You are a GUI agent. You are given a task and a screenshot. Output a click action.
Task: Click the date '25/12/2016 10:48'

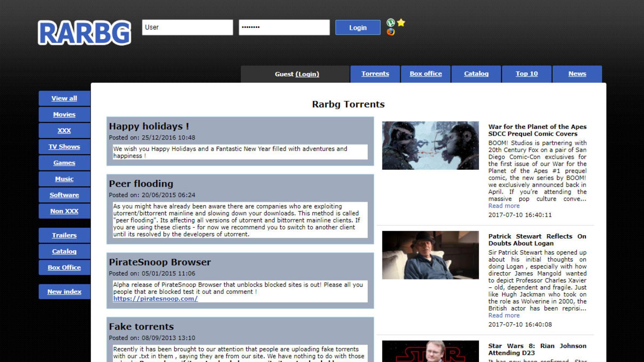[168, 138]
